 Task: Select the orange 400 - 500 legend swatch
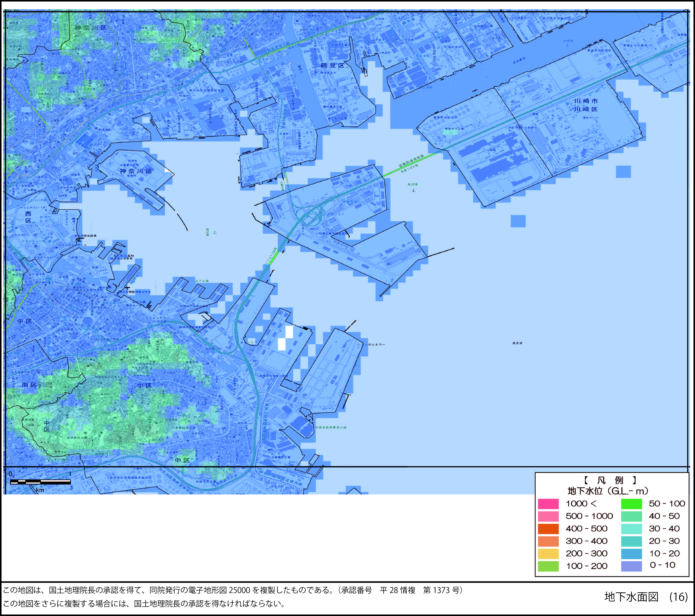[x=548, y=529]
